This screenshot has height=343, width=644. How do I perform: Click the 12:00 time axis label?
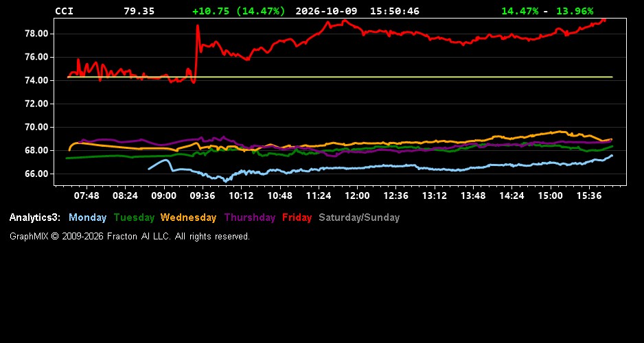357,196
